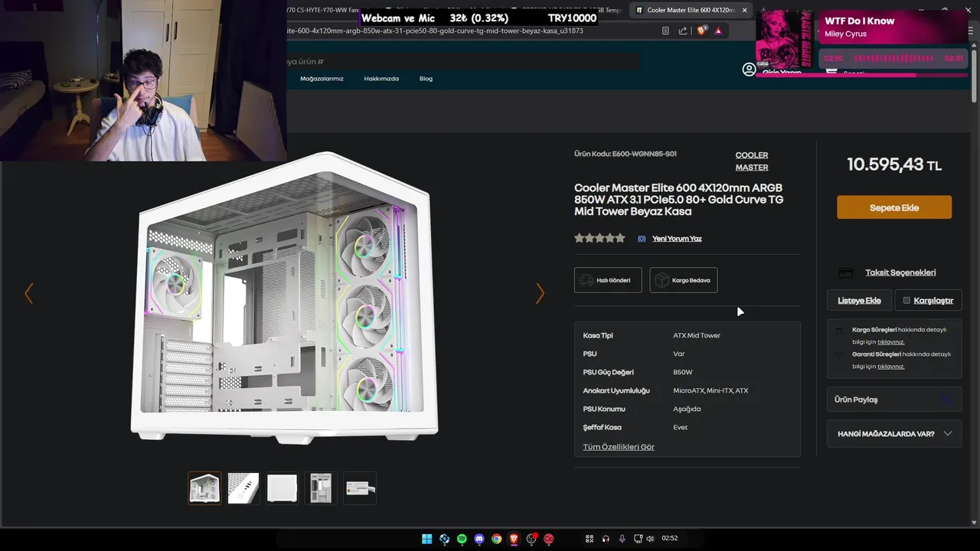Open the QR-style tray icon
Viewport: 980px width, 551px height.
pyautogui.click(x=590, y=539)
